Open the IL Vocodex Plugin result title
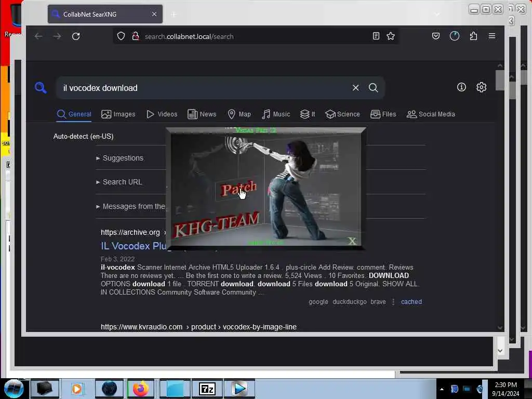 (134, 246)
